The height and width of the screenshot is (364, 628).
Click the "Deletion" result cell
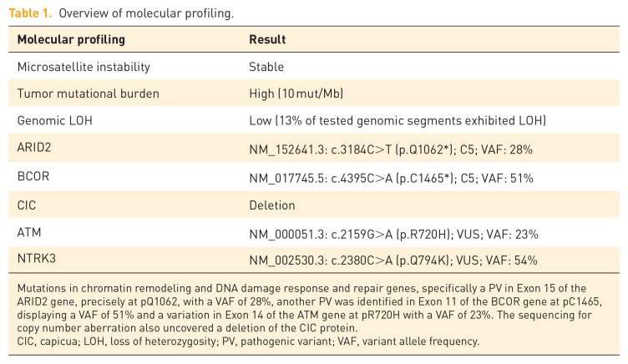click(271, 205)
